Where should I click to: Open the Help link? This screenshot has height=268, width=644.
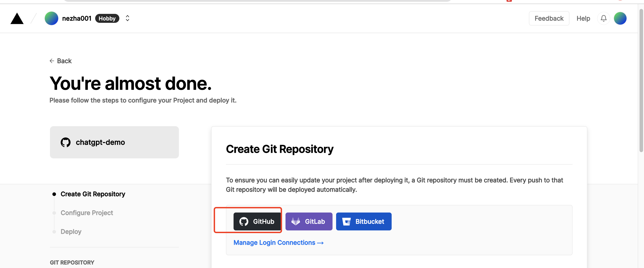point(583,19)
